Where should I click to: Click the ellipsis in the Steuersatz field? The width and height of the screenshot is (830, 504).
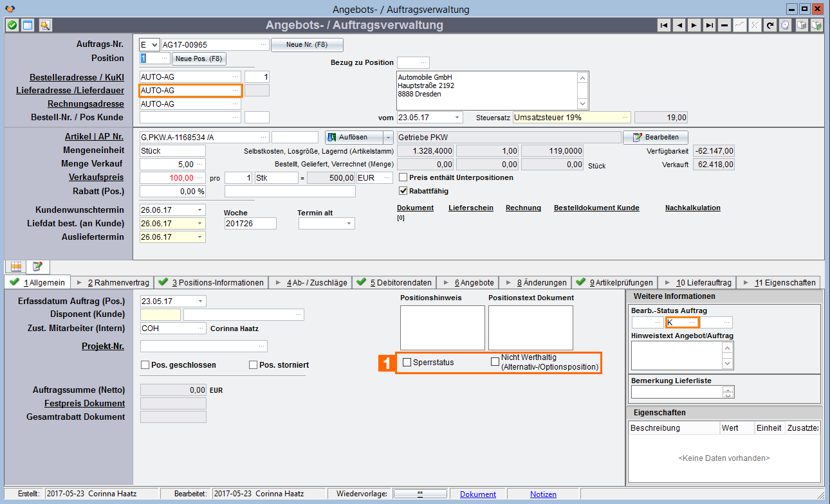pos(624,118)
